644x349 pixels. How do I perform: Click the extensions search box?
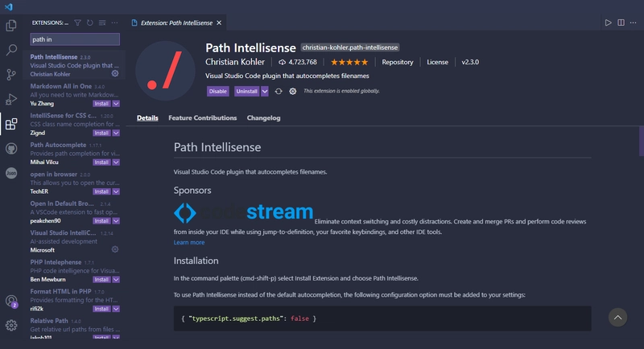coord(75,39)
